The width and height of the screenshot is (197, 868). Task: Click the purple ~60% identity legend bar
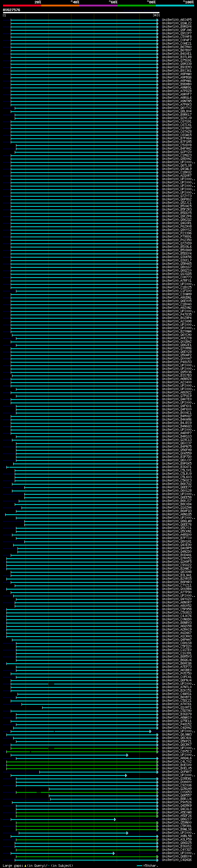point(98,6)
